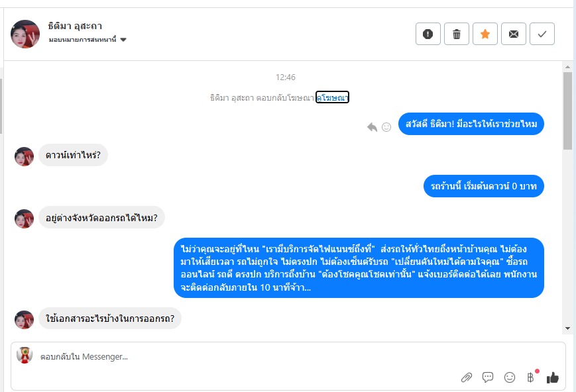
Task: Click scrollbar up arrow in chat
Action: coord(567,67)
